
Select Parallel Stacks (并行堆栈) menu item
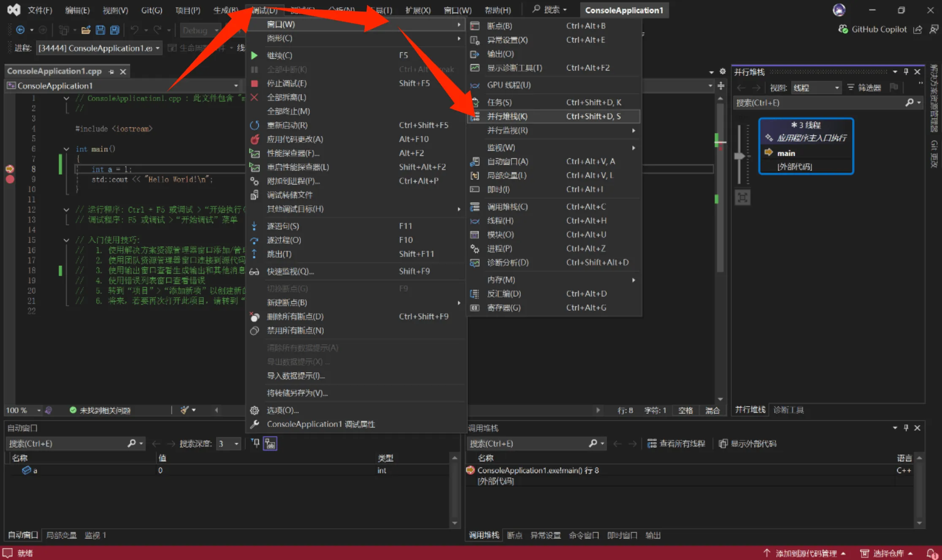(507, 116)
